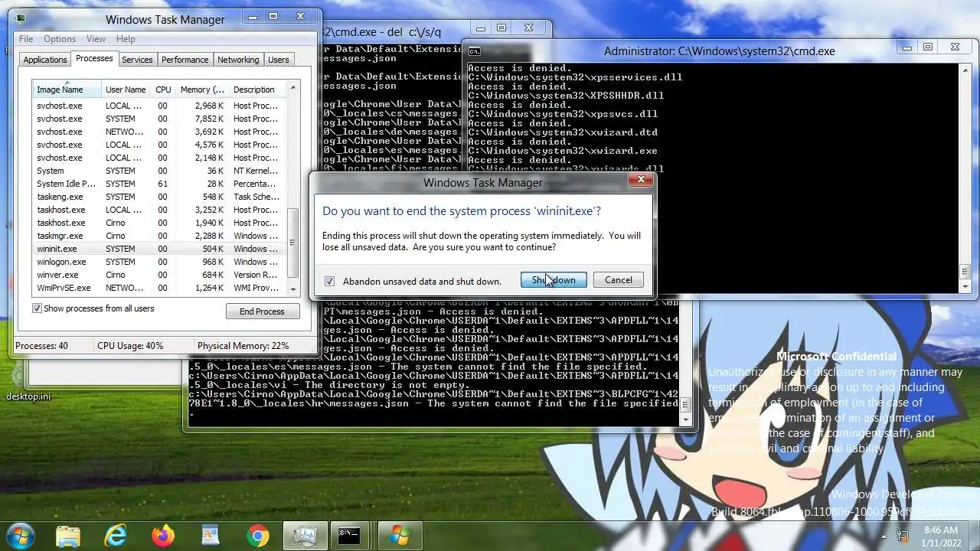Open File Explorer from the taskbar
980x551 pixels.
(x=68, y=535)
